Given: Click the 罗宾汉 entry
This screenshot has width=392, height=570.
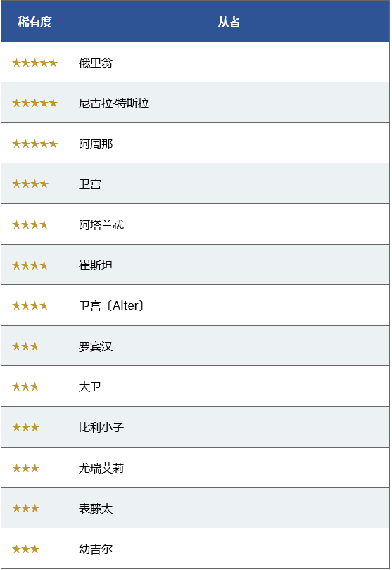Looking at the screenshot, I should 96,346.
